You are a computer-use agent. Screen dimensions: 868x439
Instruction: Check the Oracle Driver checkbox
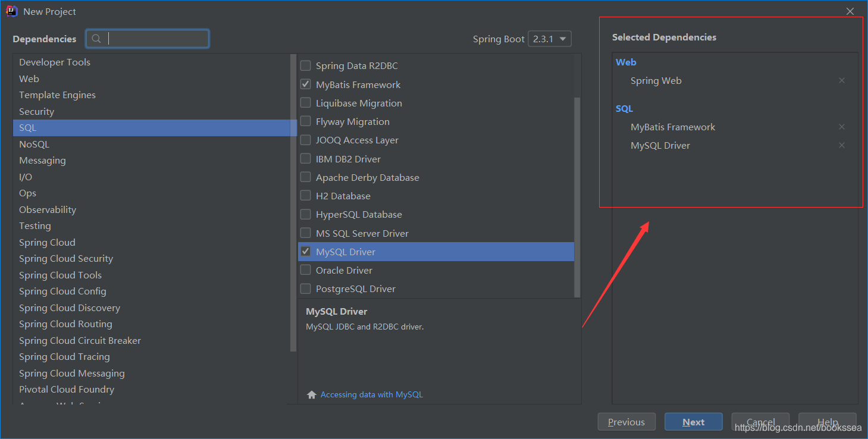(305, 269)
